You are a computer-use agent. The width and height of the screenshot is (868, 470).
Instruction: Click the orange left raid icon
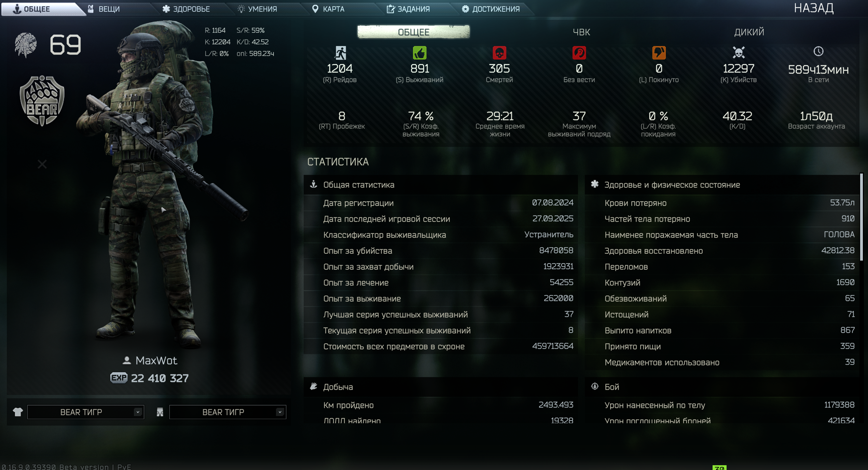(659, 53)
